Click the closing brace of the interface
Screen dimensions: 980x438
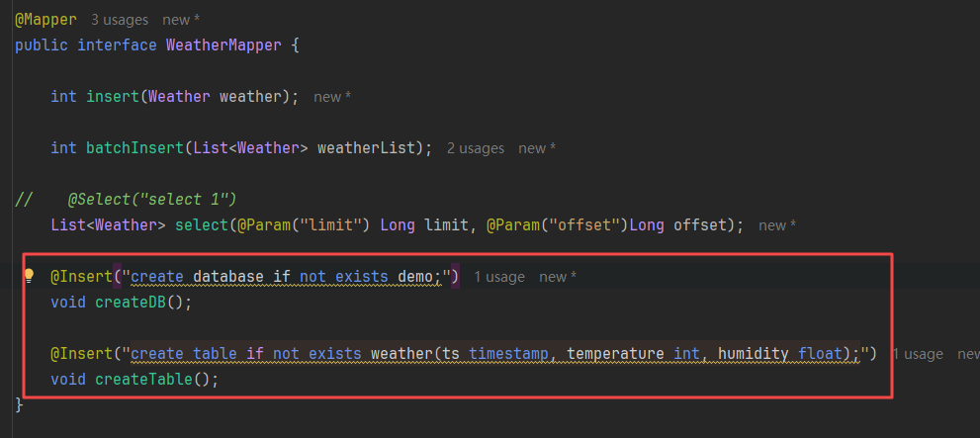[x=20, y=404]
